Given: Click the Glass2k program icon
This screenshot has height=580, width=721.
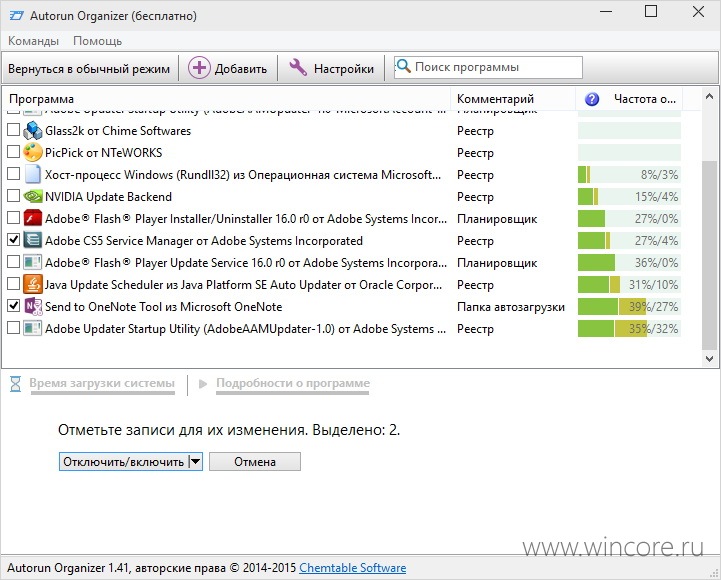Looking at the screenshot, I should 33,131.
